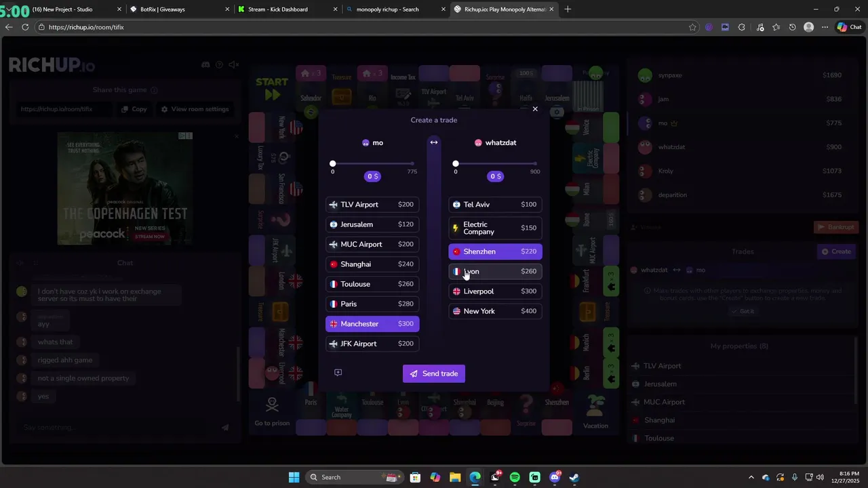The width and height of the screenshot is (868, 488).
Task: Deselect Shenzhen from whatzdat's side
Action: pos(496,251)
